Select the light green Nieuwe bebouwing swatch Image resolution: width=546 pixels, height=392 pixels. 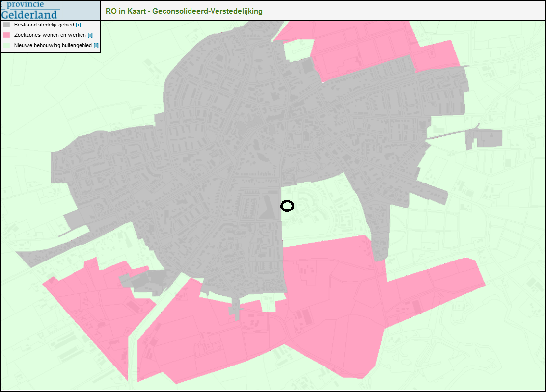(6, 45)
